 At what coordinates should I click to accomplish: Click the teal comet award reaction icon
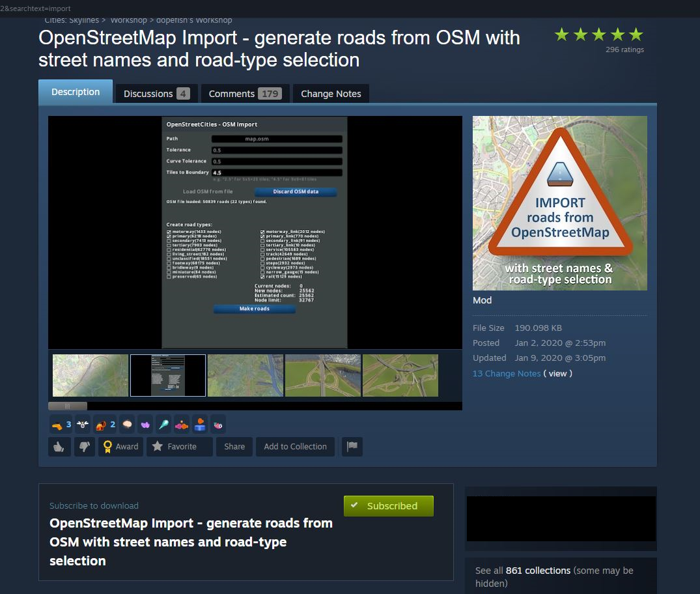pos(163,424)
